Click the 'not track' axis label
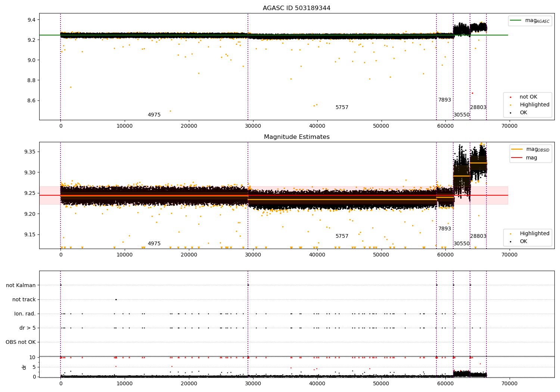 point(24,299)
